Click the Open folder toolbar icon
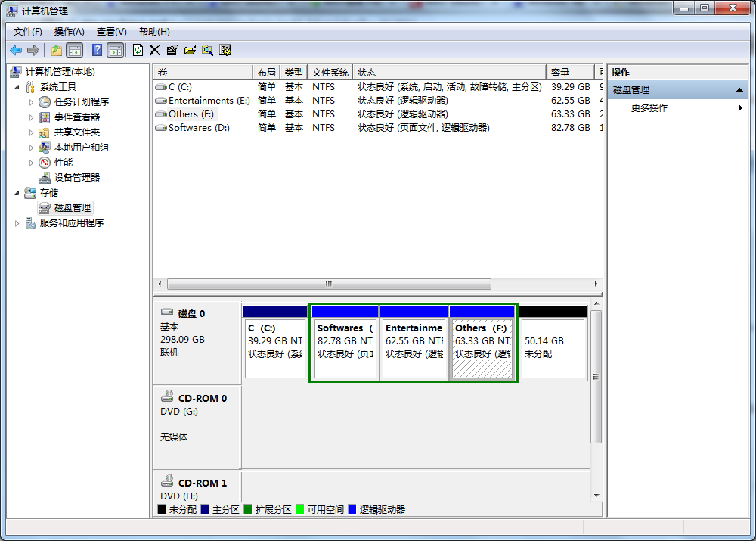756x541 pixels. [x=190, y=50]
